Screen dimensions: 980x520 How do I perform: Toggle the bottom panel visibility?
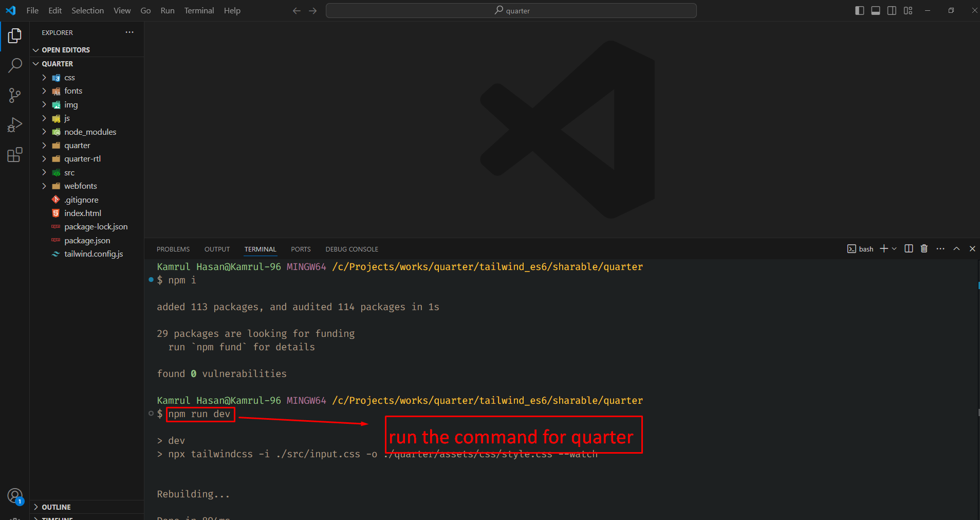(x=876, y=11)
